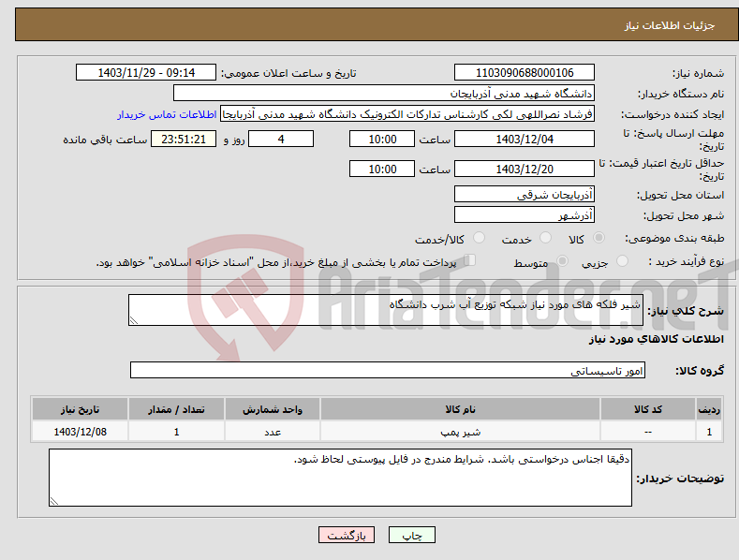Click the جزئیات اطلاعات نیاز header title
The height and width of the screenshot is (560, 739).
click(670, 25)
